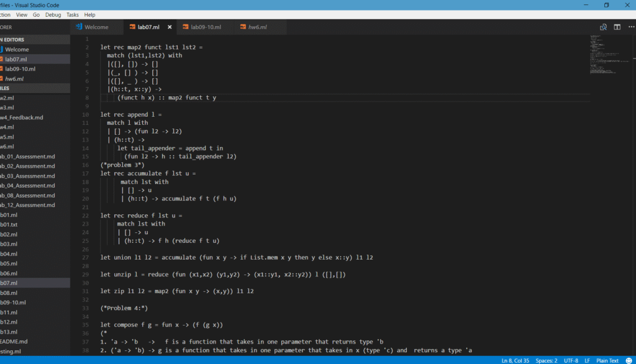Open lab05.ml in the file tree
This screenshot has height=364, width=636.
click(35, 263)
